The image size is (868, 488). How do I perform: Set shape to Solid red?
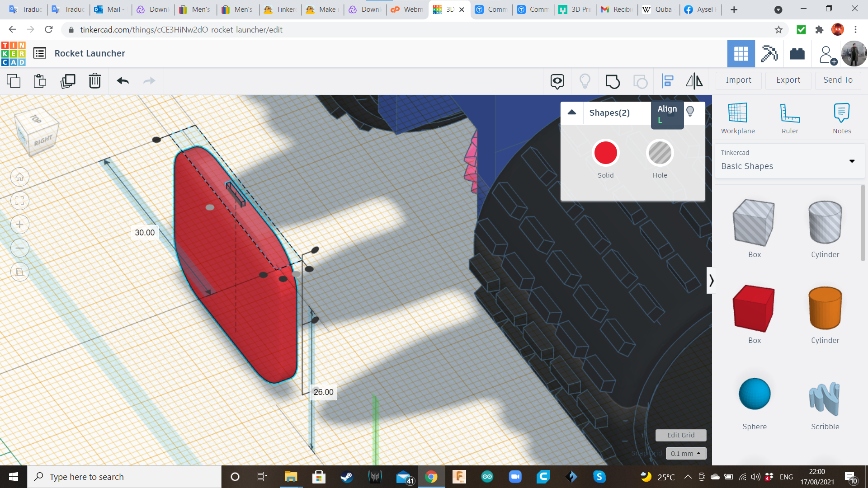tap(605, 154)
